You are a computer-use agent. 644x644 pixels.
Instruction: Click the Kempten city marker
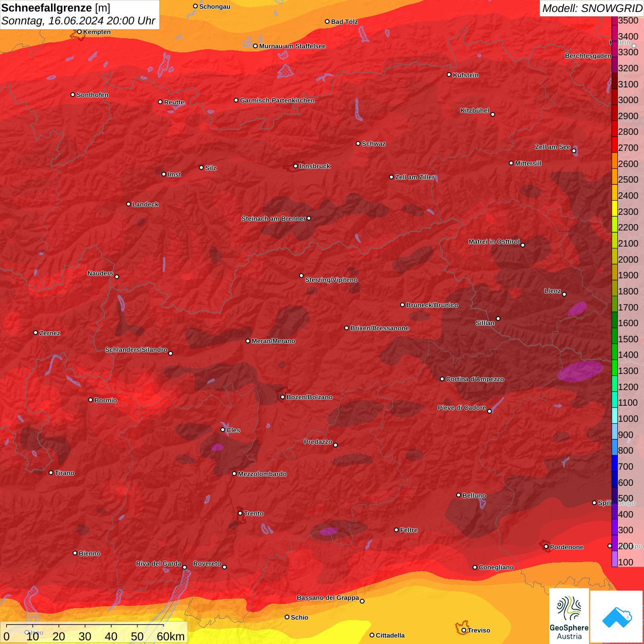[x=79, y=32]
